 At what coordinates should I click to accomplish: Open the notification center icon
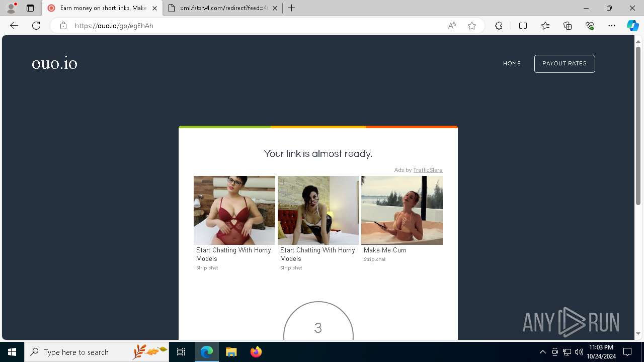tap(627, 352)
